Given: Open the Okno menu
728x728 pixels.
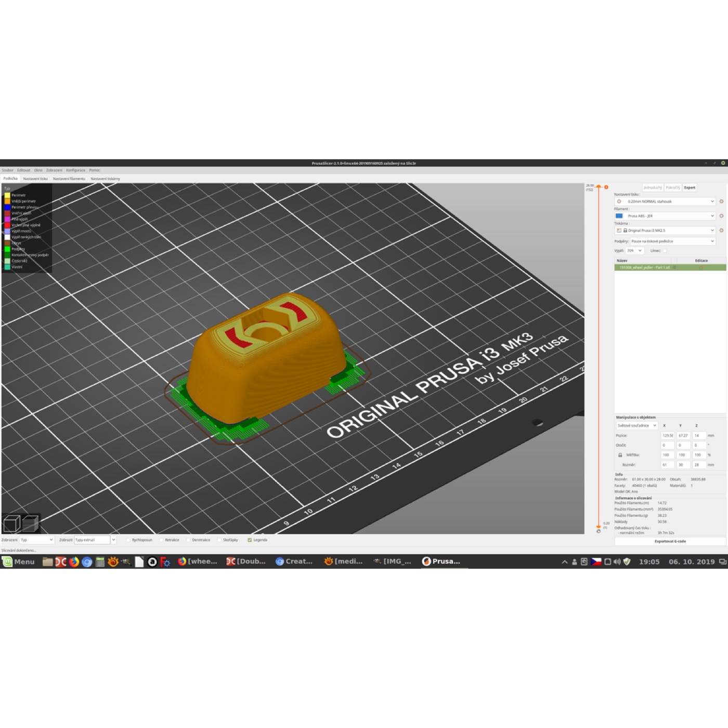Looking at the screenshot, I should point(38,170).
